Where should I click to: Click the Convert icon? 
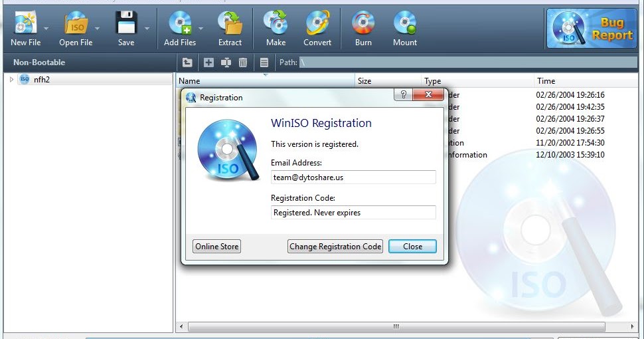pos(317,23)
